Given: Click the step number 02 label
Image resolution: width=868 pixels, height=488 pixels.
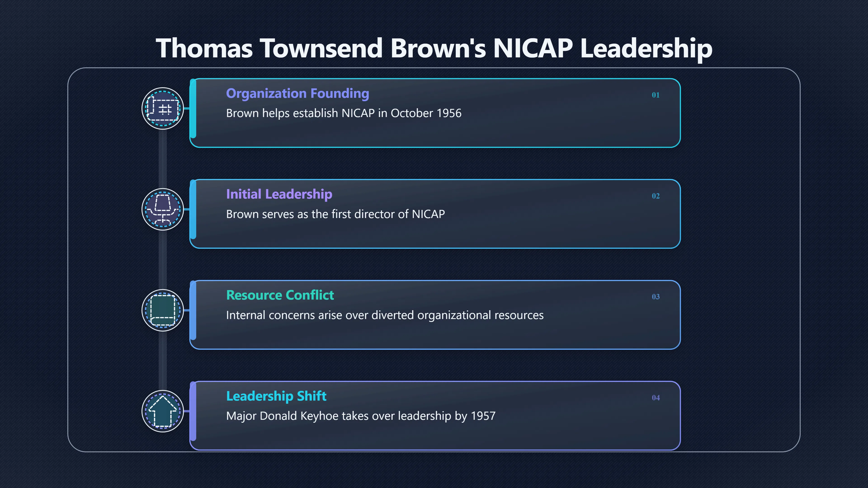Looking at the screenshot, I should click(x=655, y=196).
